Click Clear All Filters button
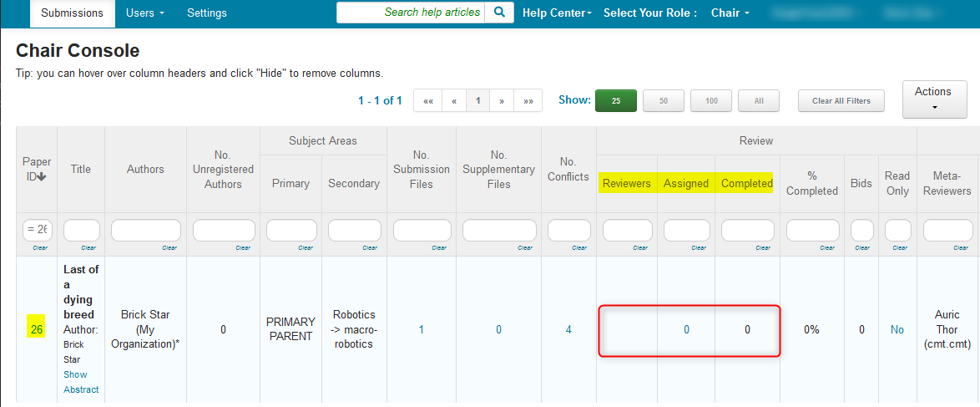 tap(841, 101)
